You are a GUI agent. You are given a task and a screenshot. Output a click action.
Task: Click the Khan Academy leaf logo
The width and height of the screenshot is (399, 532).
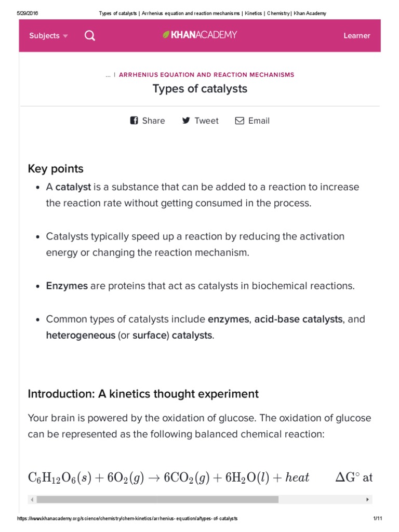click(166, 35)
